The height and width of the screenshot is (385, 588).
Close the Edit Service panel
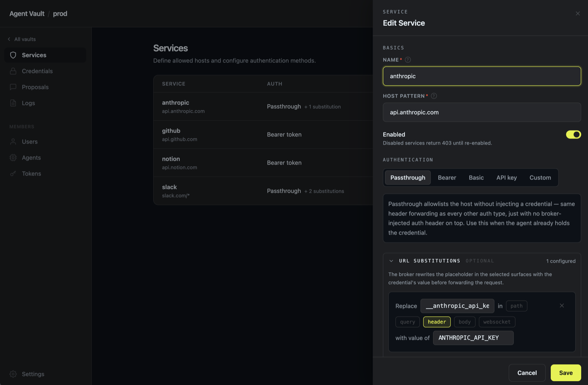(578, 14)
